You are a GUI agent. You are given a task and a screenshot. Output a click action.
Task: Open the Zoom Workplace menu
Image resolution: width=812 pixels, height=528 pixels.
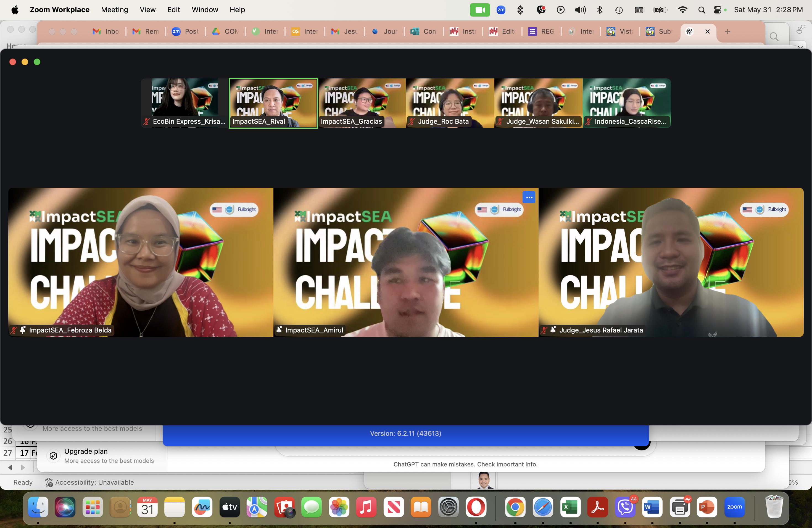(60, 10)
